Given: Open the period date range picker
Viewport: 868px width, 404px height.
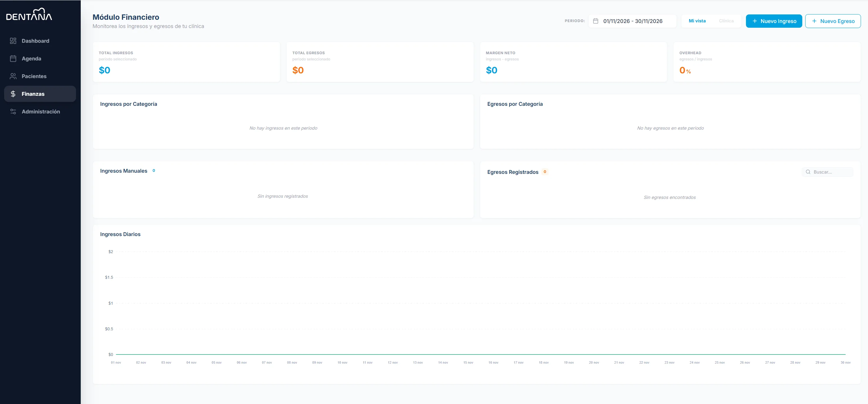Looking at the screenshot, I should click(x=632, y=21).
